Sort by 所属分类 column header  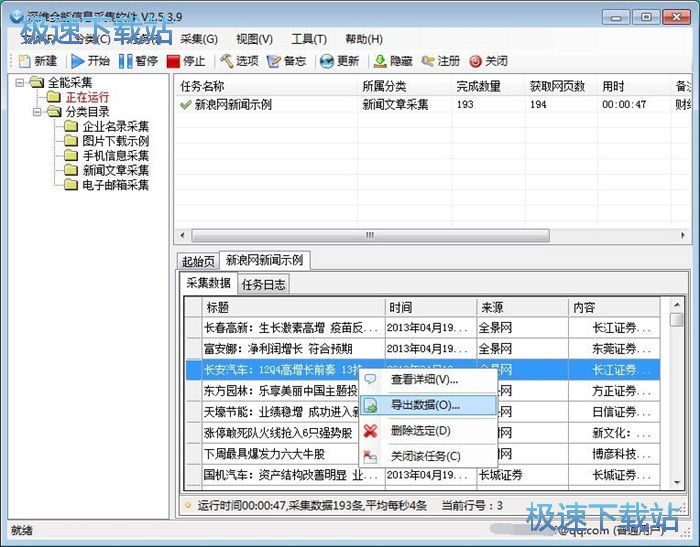point(404,86)
